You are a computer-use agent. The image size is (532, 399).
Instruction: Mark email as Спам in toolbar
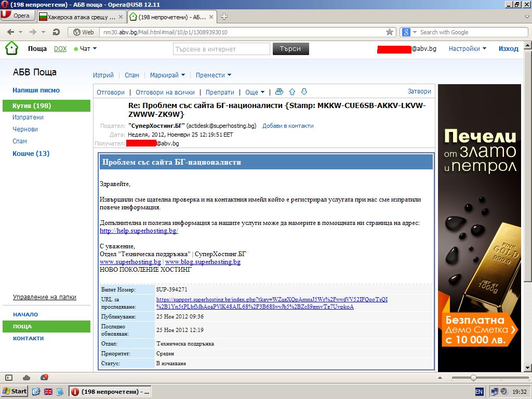coord(132,75)
